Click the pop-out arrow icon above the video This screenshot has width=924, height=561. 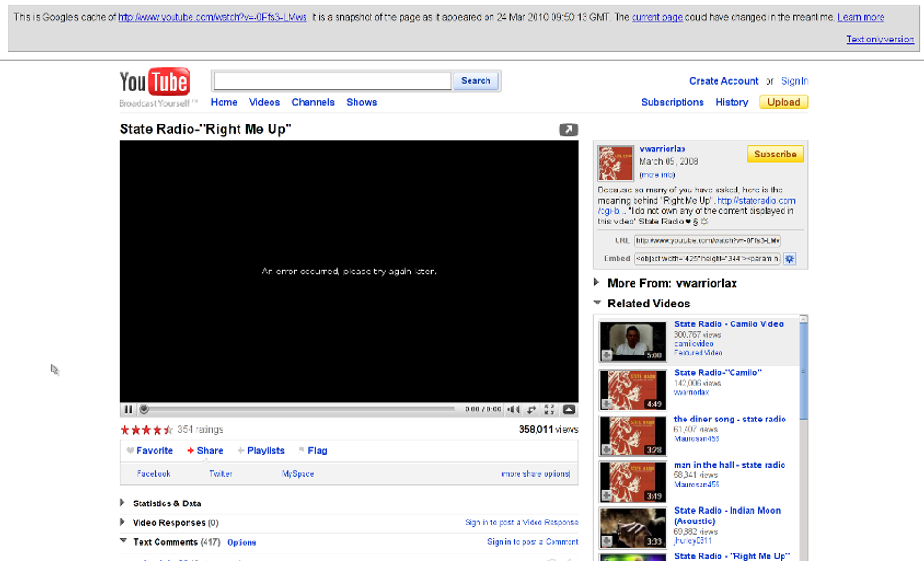(568, 129)
